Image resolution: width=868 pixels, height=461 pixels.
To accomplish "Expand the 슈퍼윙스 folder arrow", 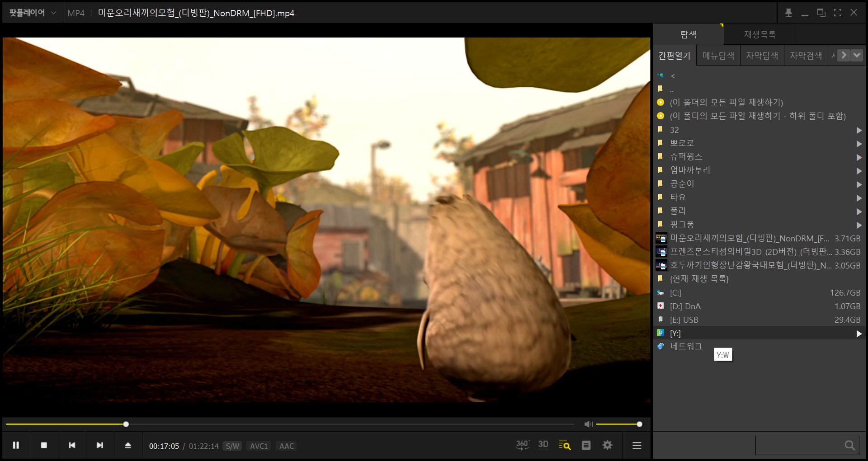I will 859,157.
